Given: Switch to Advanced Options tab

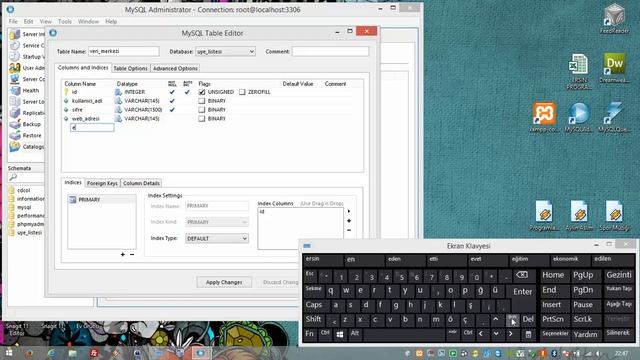Looking at the screenshot, I should 175,69.
